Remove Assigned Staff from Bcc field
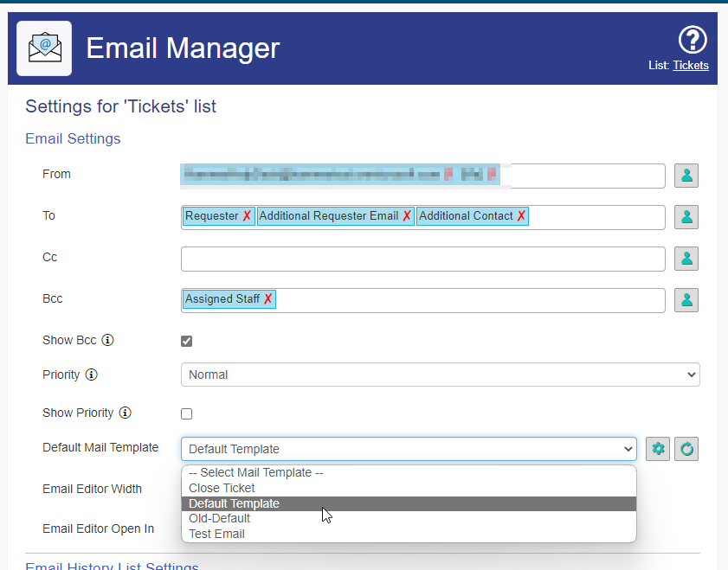This screenshot has height=570, width=728. coord(267,298)
